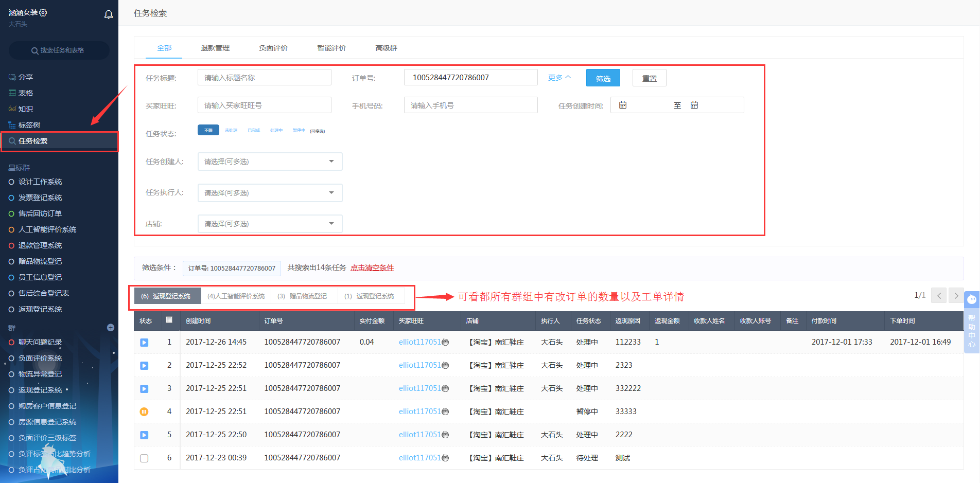Image resolution: width=980 pixels, height=483 pixels.
Task: Click the blue 筛选 button
Action: tap(603, 78)
